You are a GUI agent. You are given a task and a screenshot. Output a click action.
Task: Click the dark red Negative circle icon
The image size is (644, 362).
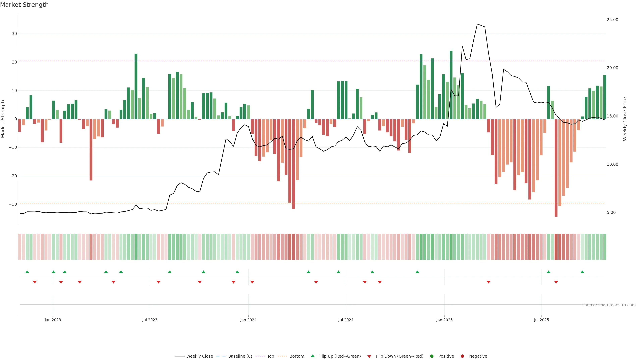click(x=462, y=356)
